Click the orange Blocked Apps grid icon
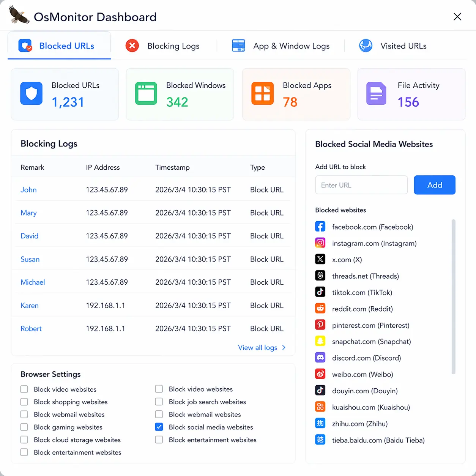476x476 pixels. (x=262, y=93)
